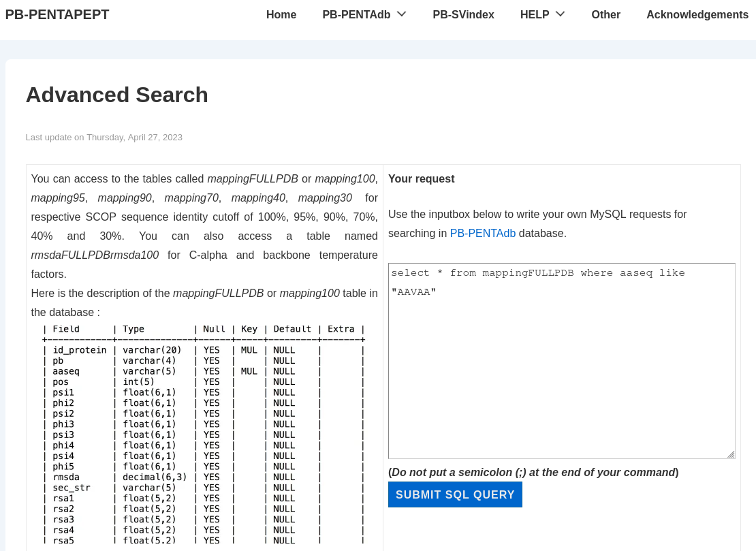Open the Acknowledgements page
756x551 pixels.
pos(697,14)
